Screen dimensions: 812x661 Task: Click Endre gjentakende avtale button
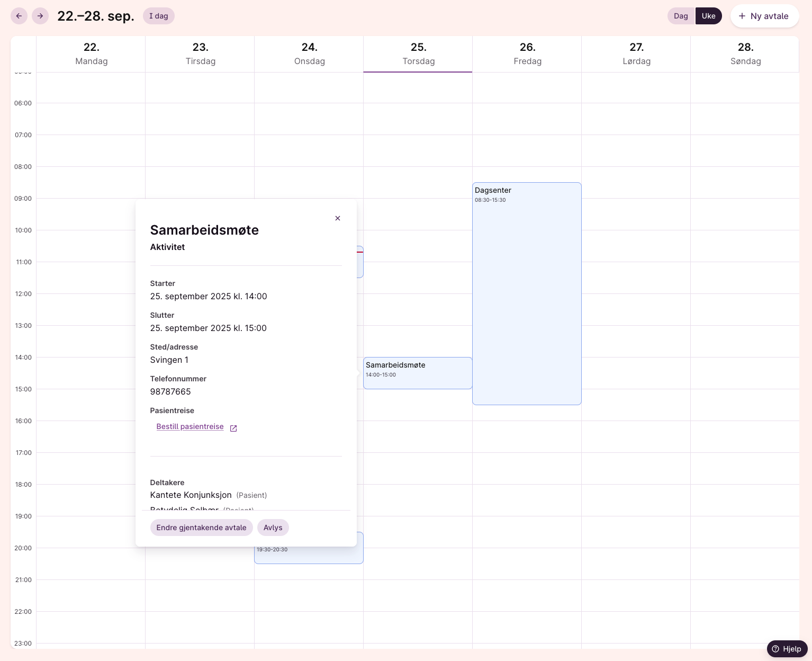(201, 528)
